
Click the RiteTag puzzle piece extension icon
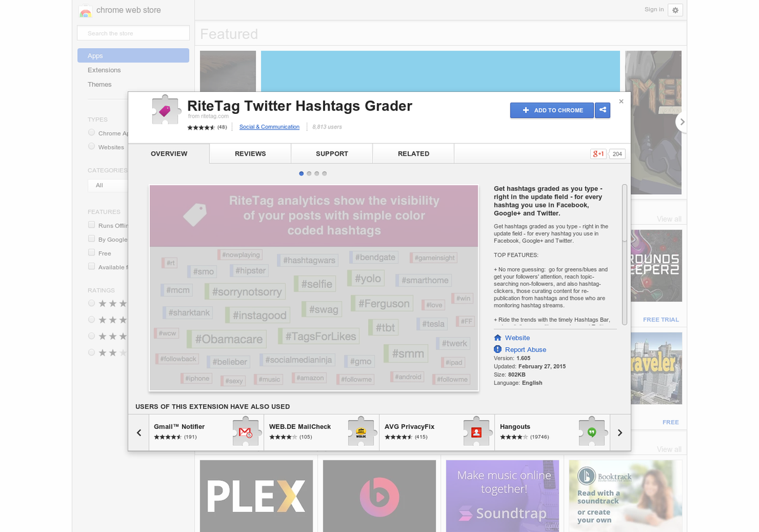click(x=166, y=110)
